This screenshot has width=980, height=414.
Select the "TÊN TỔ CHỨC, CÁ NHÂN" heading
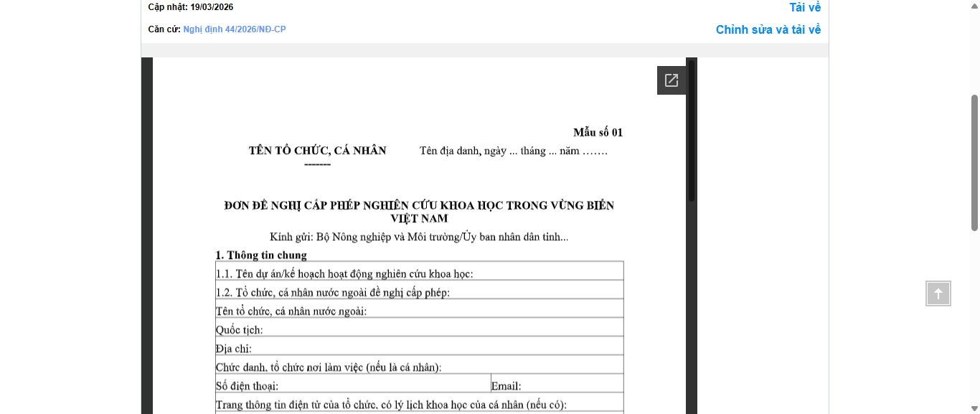click(317, 151)
